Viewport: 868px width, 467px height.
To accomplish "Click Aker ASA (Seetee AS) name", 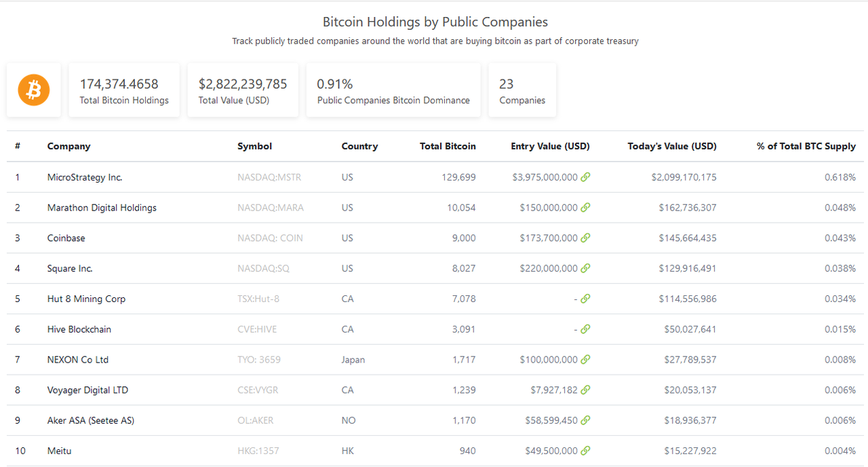I will pyautogui.click(x=91, y=420).
